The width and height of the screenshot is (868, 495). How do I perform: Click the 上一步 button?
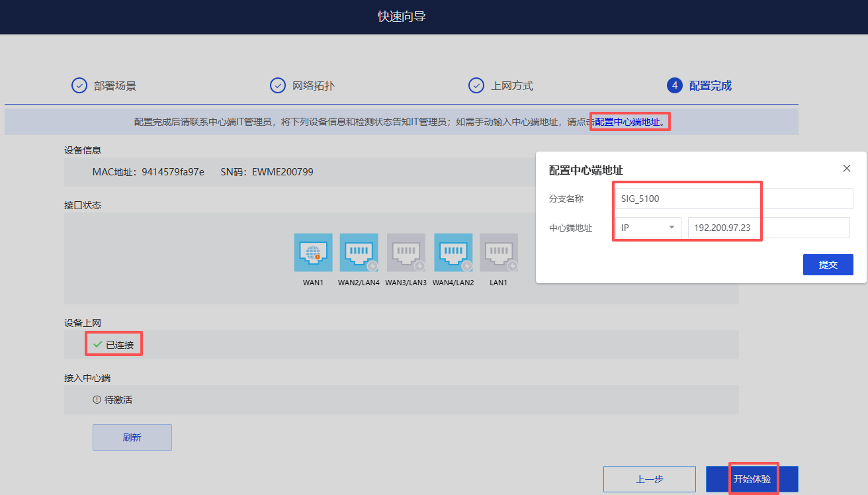pos(649,479)
